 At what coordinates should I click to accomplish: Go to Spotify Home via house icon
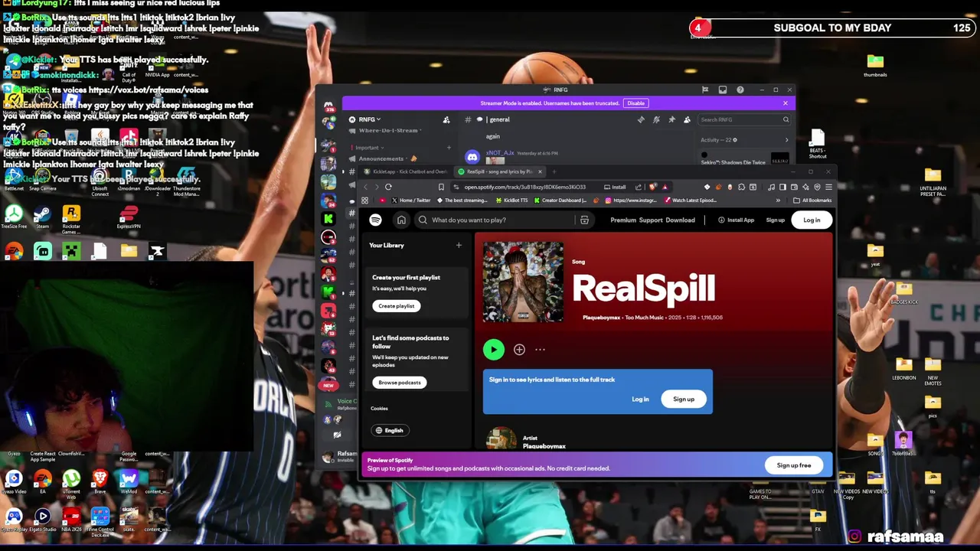[x=401, y=220]
